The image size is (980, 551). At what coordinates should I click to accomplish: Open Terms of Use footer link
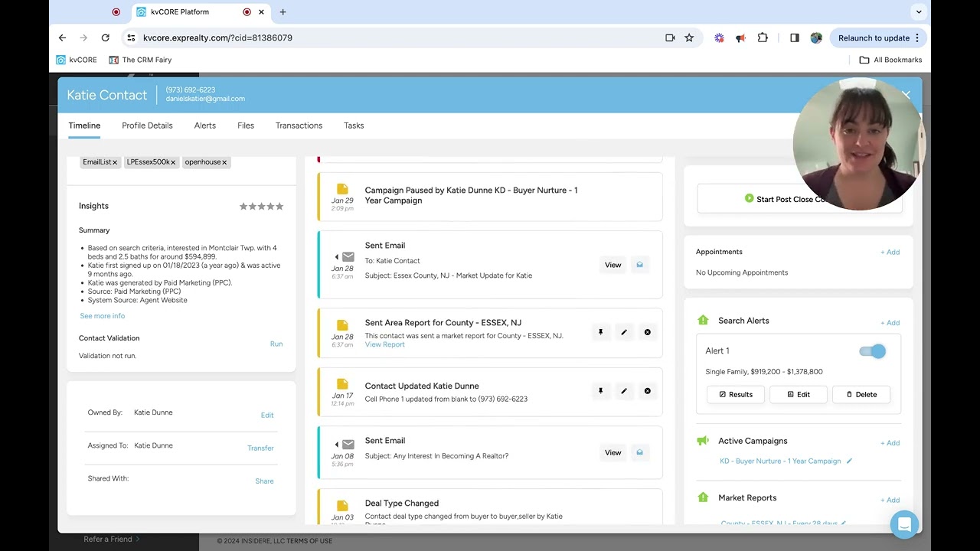click(310, 541)
